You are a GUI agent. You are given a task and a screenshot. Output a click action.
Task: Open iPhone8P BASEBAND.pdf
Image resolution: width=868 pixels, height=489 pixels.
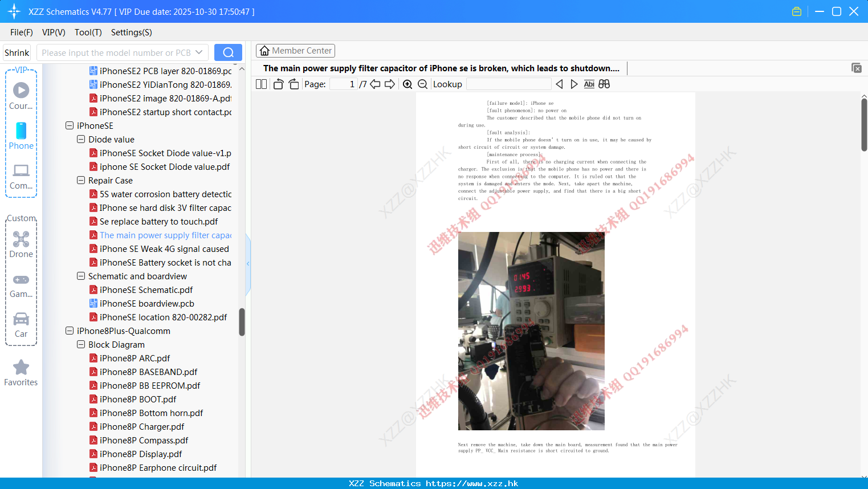[144, 372]
